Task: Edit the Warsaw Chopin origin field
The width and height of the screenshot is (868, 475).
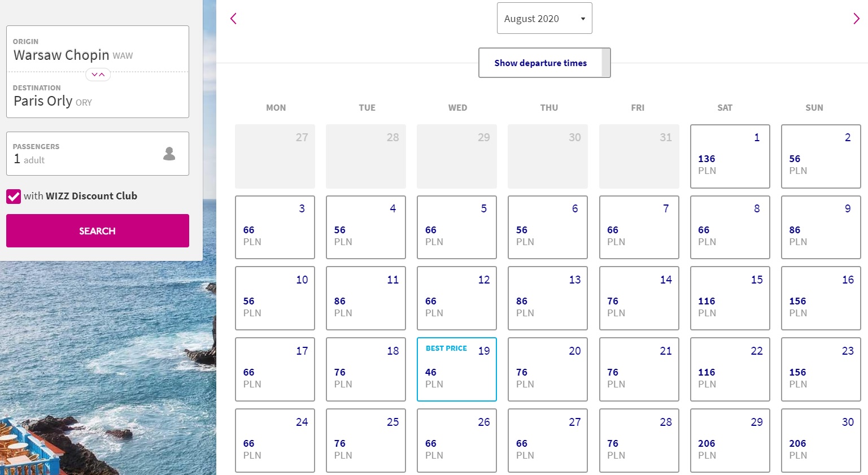Action: [98, 49]
